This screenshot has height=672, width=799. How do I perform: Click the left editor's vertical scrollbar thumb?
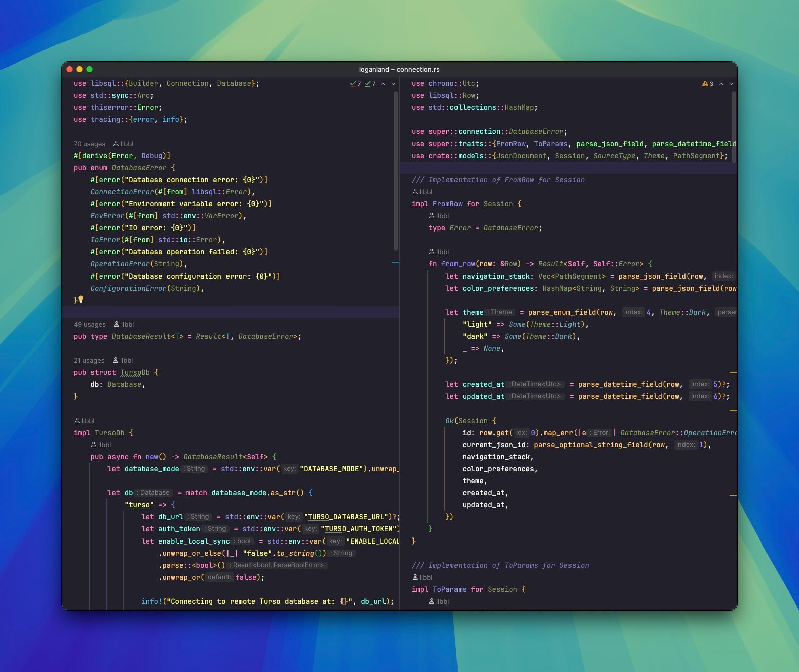(x=396, y=171)
